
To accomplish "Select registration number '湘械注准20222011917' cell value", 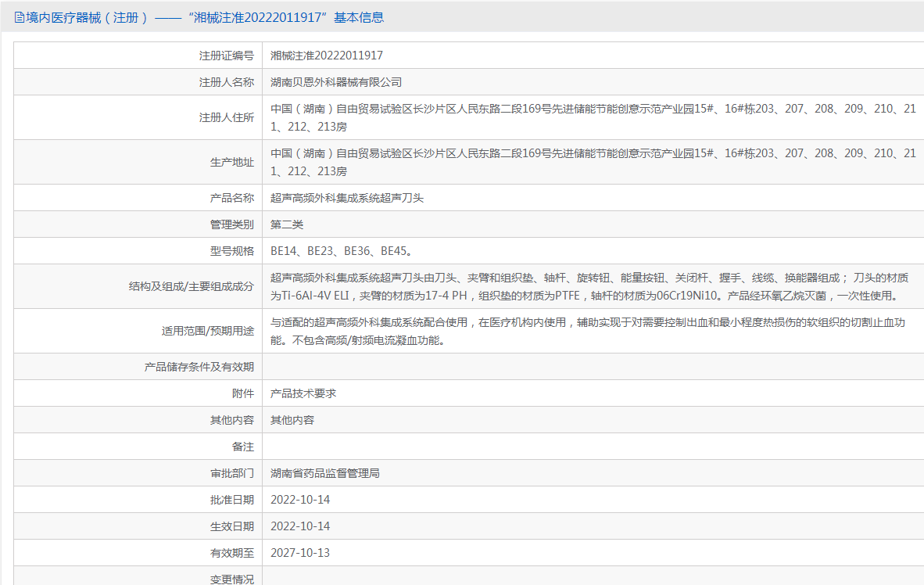I will pos(327,56).
